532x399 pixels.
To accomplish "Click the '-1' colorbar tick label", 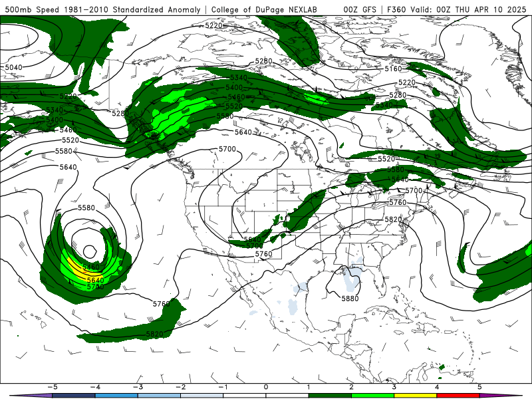I will click(x=223, y=387).
